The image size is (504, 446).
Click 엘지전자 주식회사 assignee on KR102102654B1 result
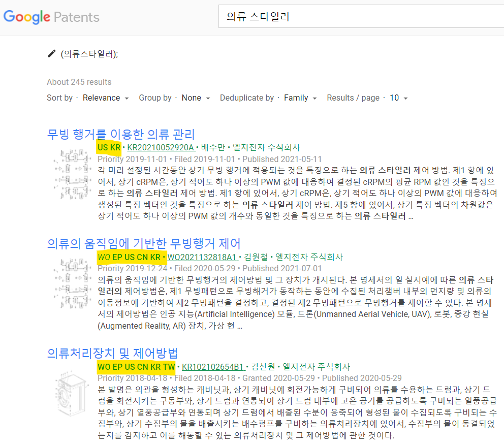point(317,367)
